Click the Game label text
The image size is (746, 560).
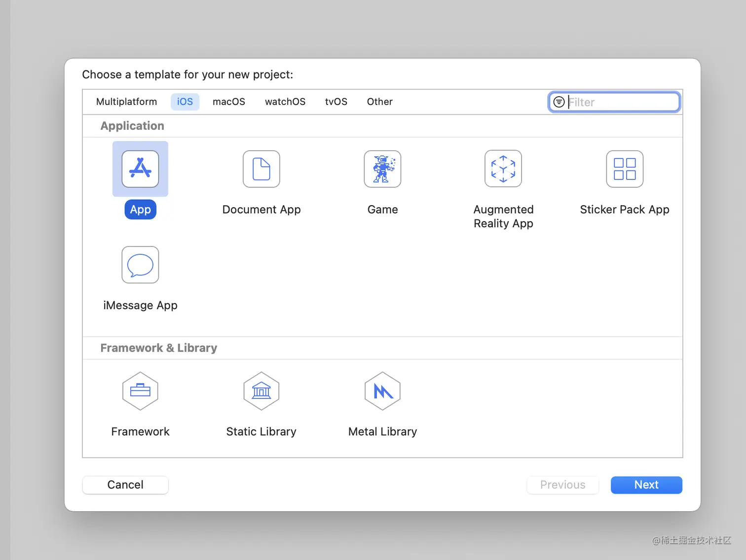[x=382, y=210]
